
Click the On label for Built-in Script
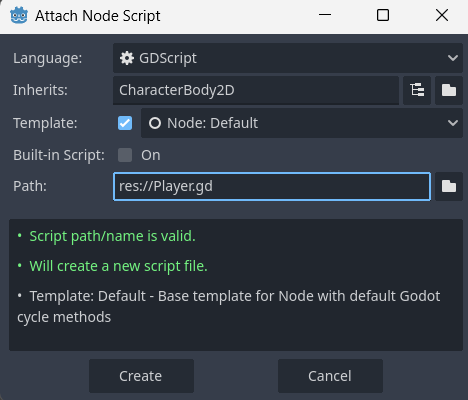point(151,155)
